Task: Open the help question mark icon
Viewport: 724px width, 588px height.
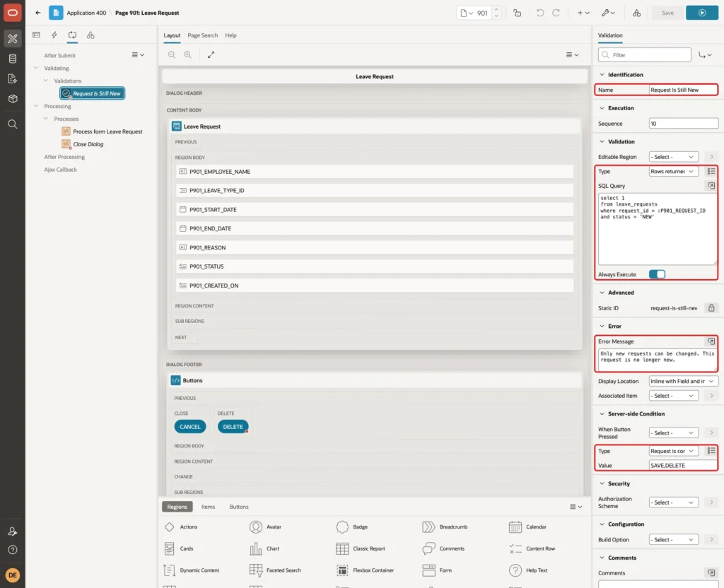Action: click(x=13, y=550)
